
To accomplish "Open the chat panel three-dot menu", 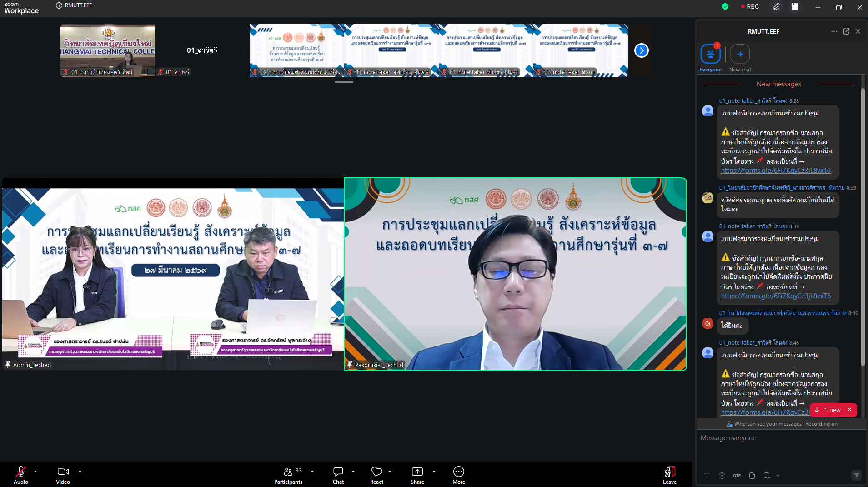I will click(x=834, y=31).
